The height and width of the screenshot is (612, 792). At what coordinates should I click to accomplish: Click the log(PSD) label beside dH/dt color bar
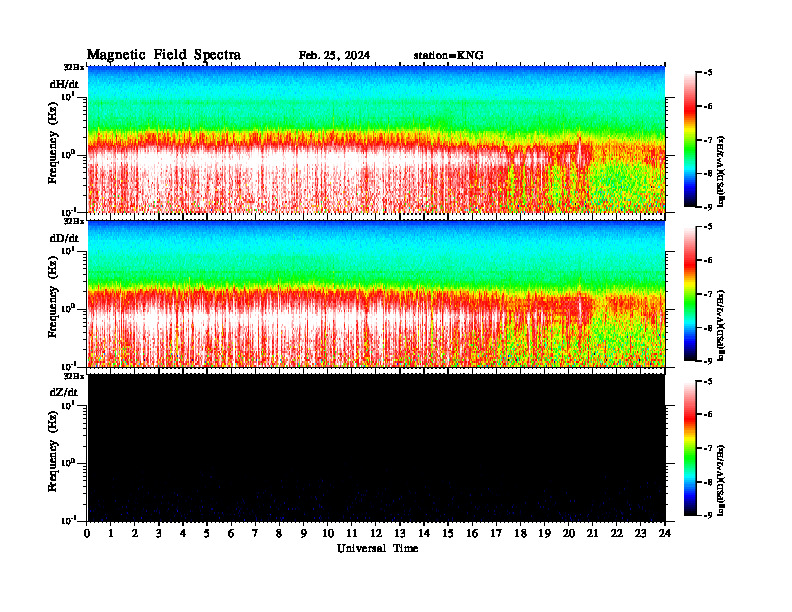721,170
